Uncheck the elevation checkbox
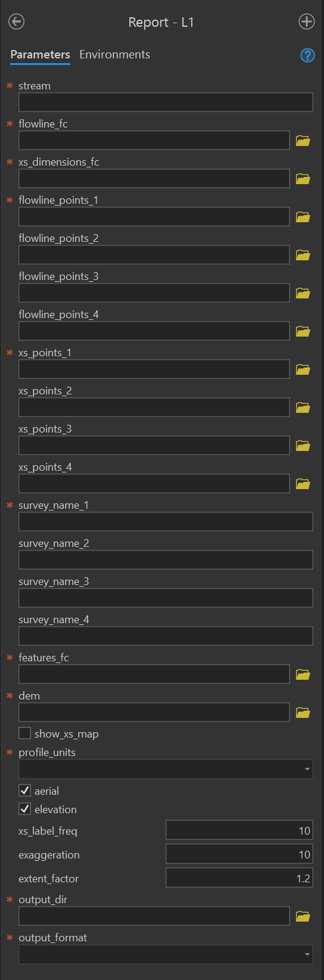Image resolution: width=324 pixels, height=980 pixels. coord(25,809)
